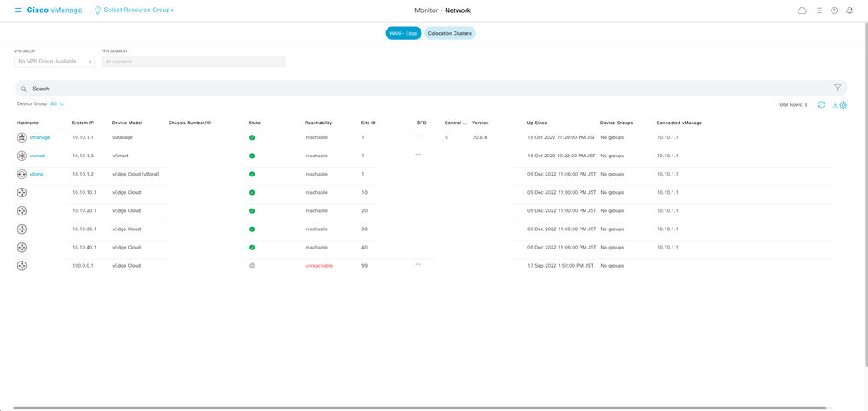Sort by Connected vManage column header
This screenshot has height=411, width=868.
point(679,123)
